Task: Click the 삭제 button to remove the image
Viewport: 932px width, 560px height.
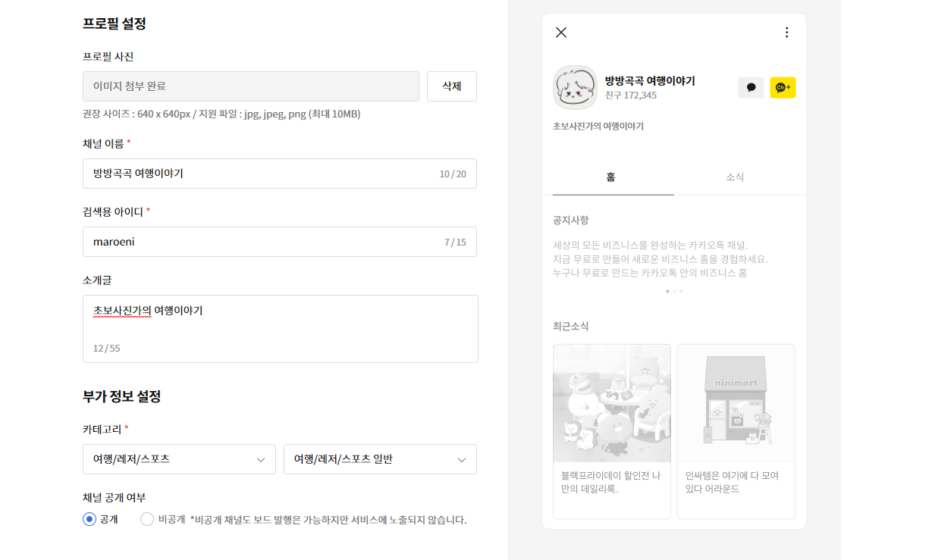Action: click(451, 86)
